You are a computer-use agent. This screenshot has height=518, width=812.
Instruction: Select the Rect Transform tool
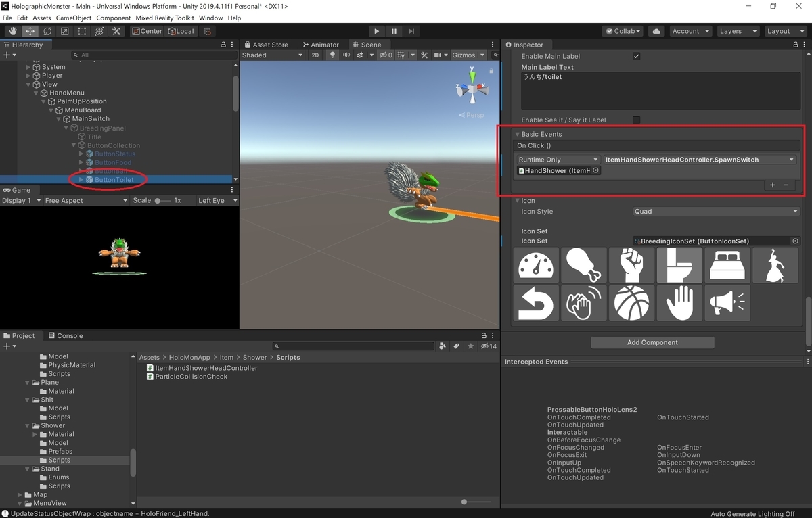82,31
